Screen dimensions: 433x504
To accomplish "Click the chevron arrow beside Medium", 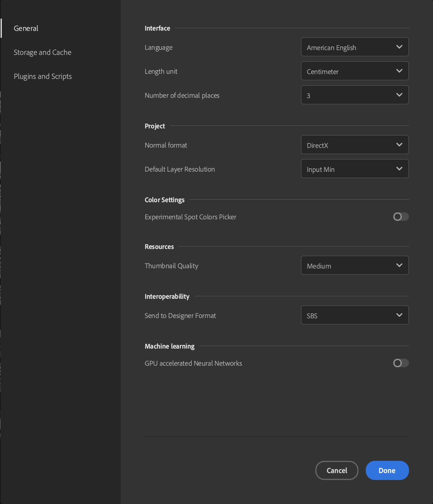I will pyautogui.click(x=399, y=265).
